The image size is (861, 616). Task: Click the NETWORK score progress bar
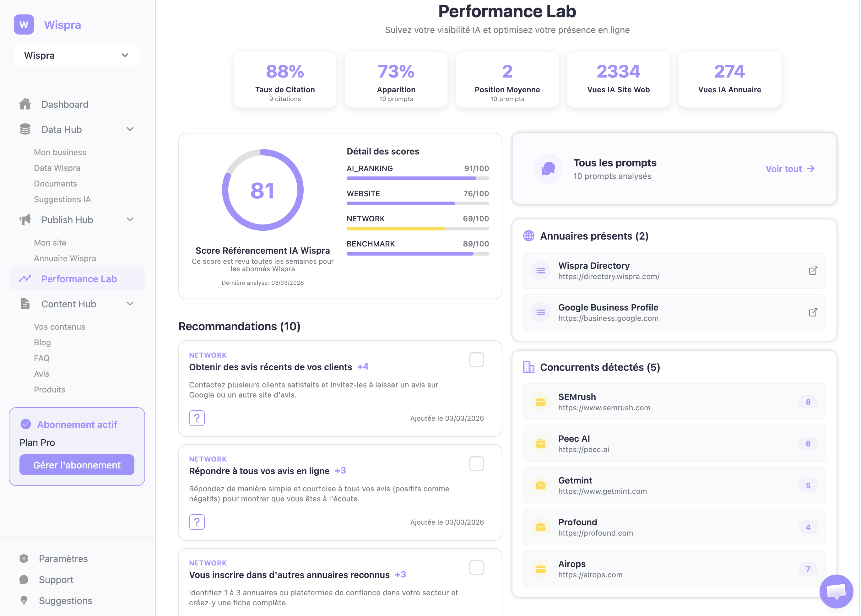pyautogui.click(x=417, y=228)
